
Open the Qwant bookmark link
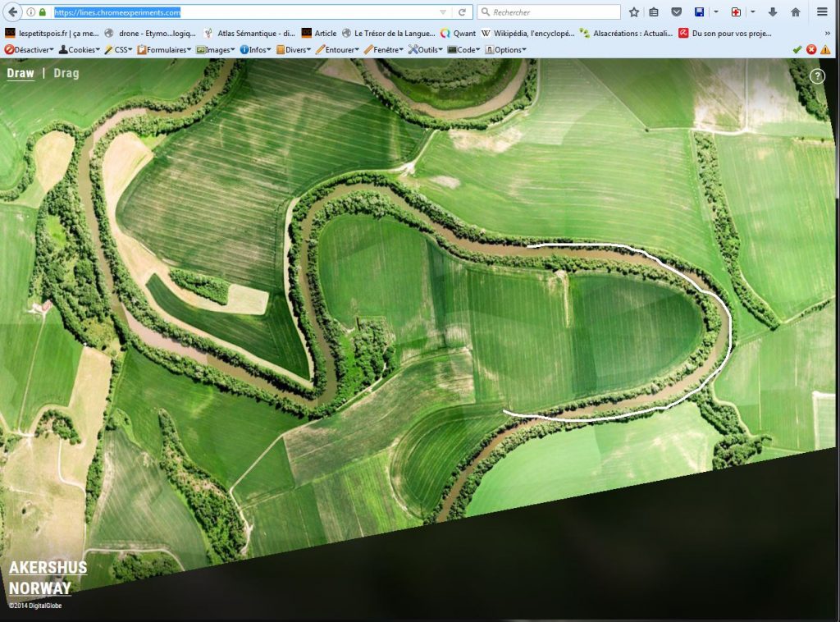point(458,34)
